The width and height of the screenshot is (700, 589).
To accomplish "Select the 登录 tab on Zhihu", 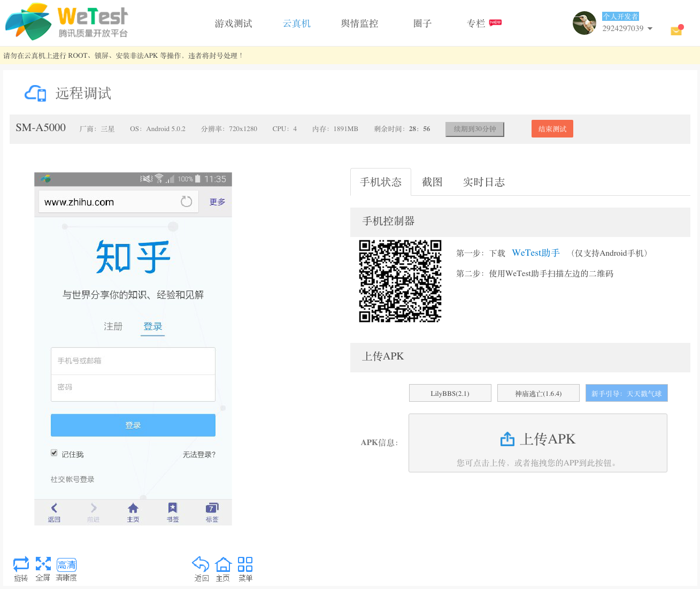I will tap(153, 326).
